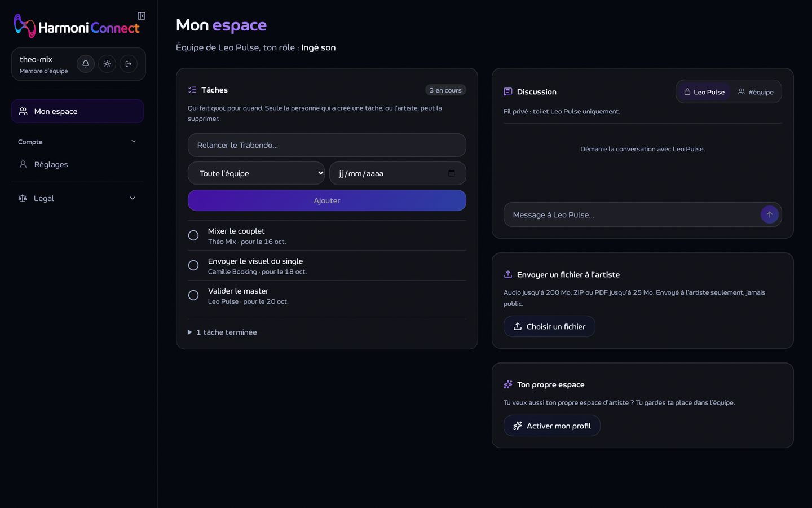The height and width of the screenshot is (508, 812).
Task: Go to Réglages
Action: point(77,164)
